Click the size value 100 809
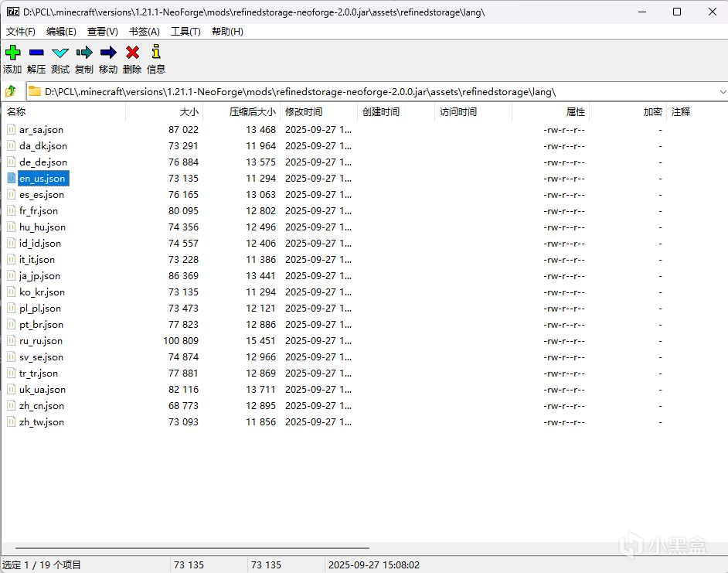This screenshot has height=573, width=728. pos(181,341)
